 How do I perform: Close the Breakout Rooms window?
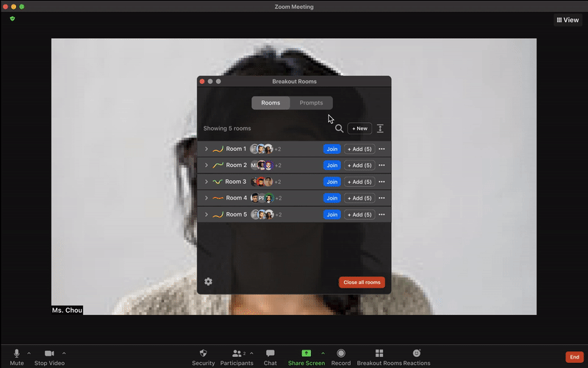click(x=202, y=82)
